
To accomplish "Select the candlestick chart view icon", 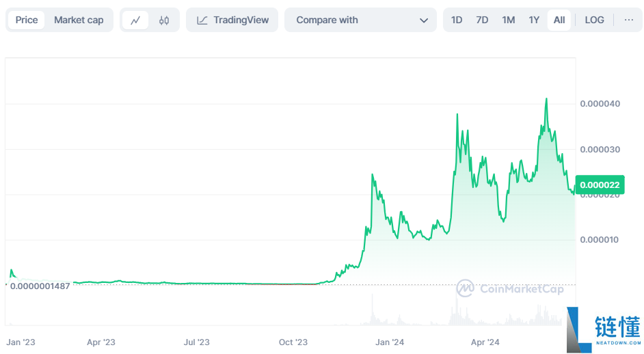I will (164, 20).
